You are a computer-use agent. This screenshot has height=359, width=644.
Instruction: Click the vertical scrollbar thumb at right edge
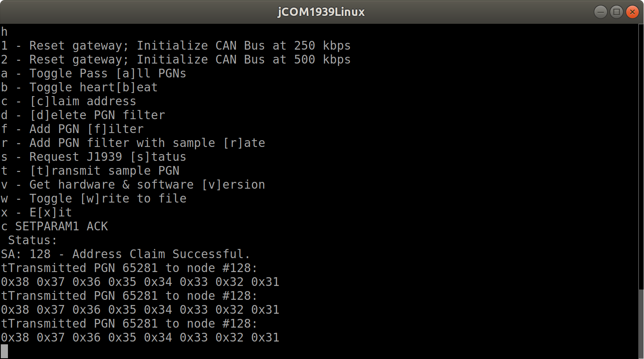click(640, 324)
